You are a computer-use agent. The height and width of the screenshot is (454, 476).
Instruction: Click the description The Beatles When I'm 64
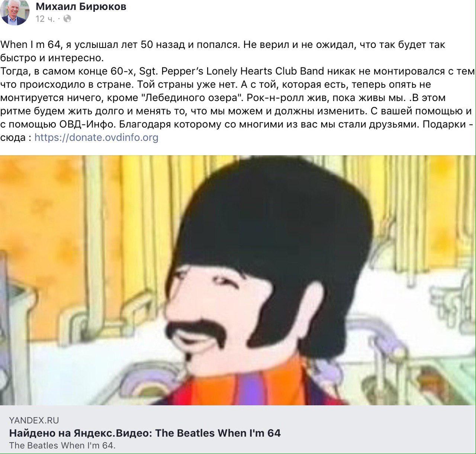pos(62,445)
